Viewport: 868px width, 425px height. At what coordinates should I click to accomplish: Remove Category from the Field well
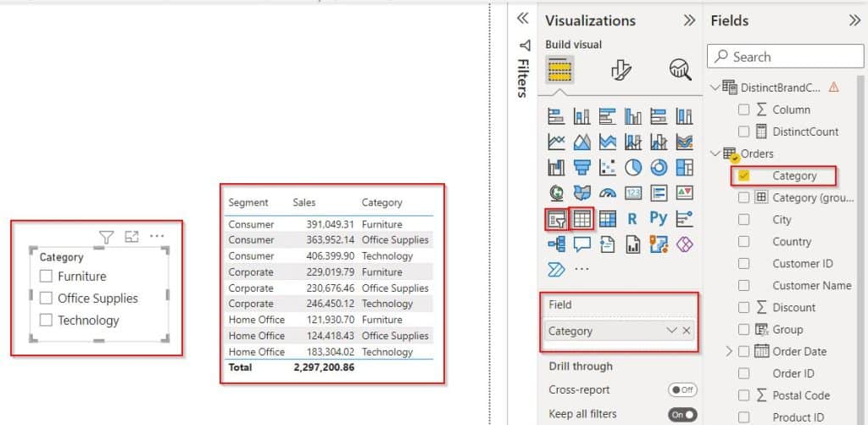687,331
